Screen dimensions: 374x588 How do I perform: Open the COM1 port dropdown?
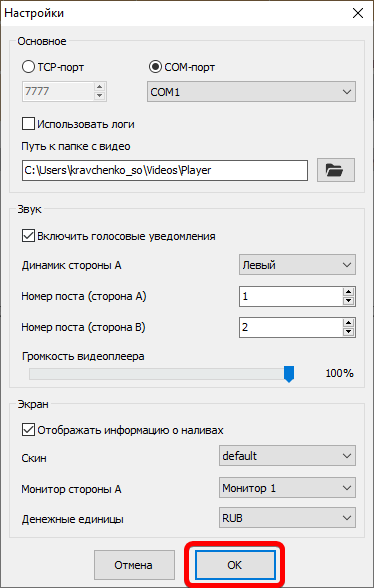point(251,92)
